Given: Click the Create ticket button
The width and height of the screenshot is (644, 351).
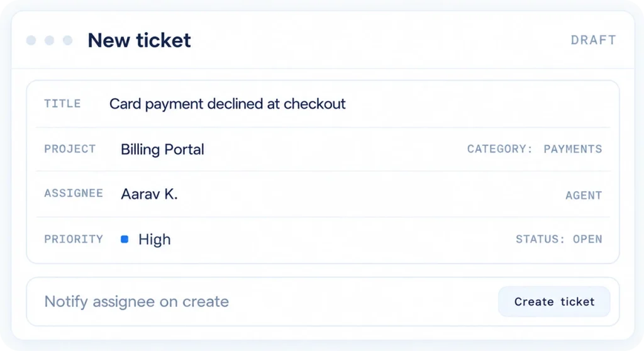Looking at the screenshot, I should pyautogui.click(x=554, y=302).
